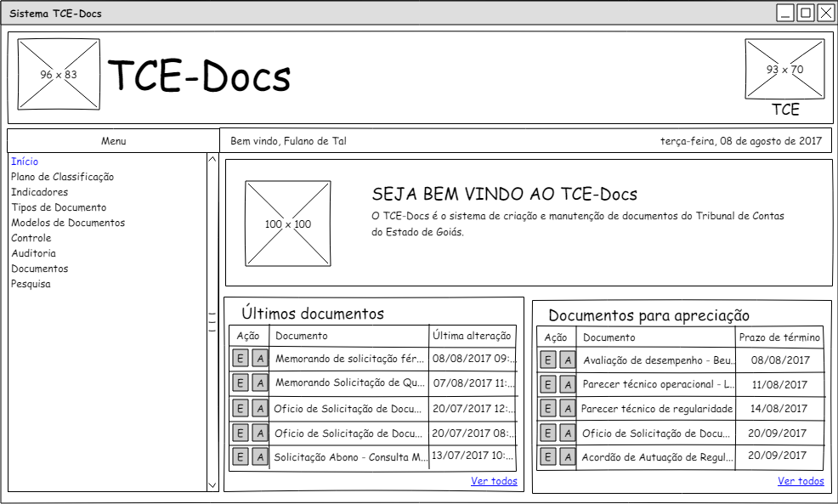838x504 pixels.
Task: Open Pesquisa from the side menu
Action: pos(31,284)
